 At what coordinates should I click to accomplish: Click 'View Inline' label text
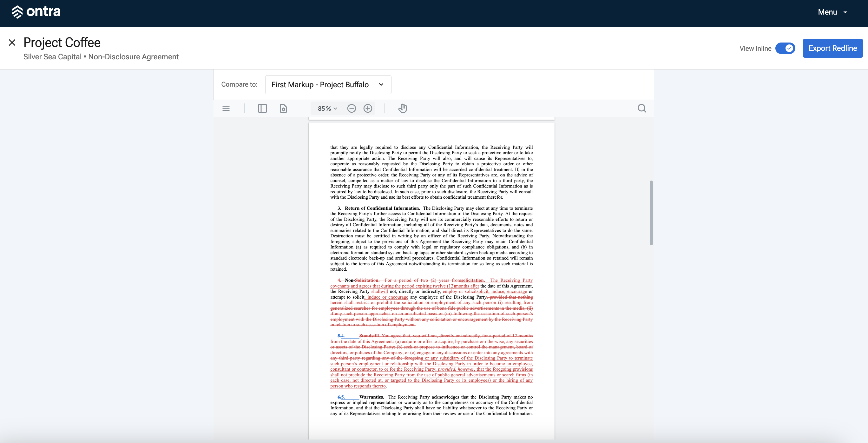[755, 49]
